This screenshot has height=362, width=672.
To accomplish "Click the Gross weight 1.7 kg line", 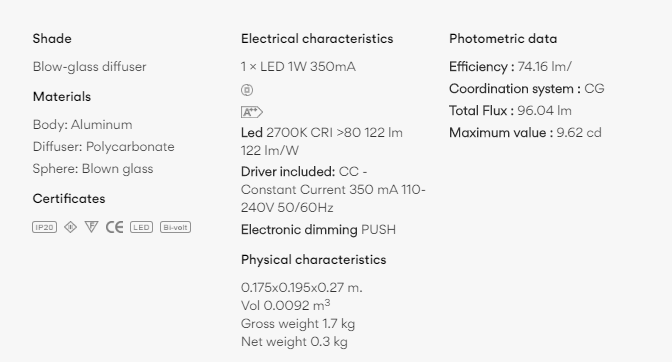I will [x=298, y=324].
